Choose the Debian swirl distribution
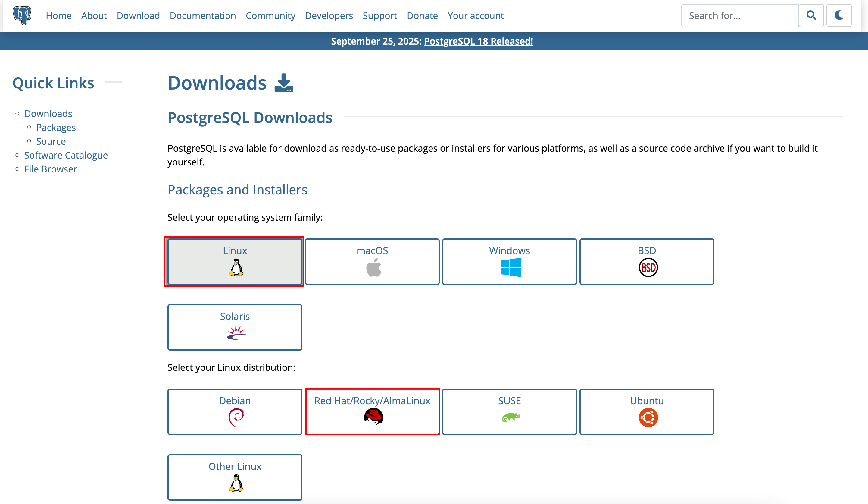The image size is (868, 504). (235, 412)
